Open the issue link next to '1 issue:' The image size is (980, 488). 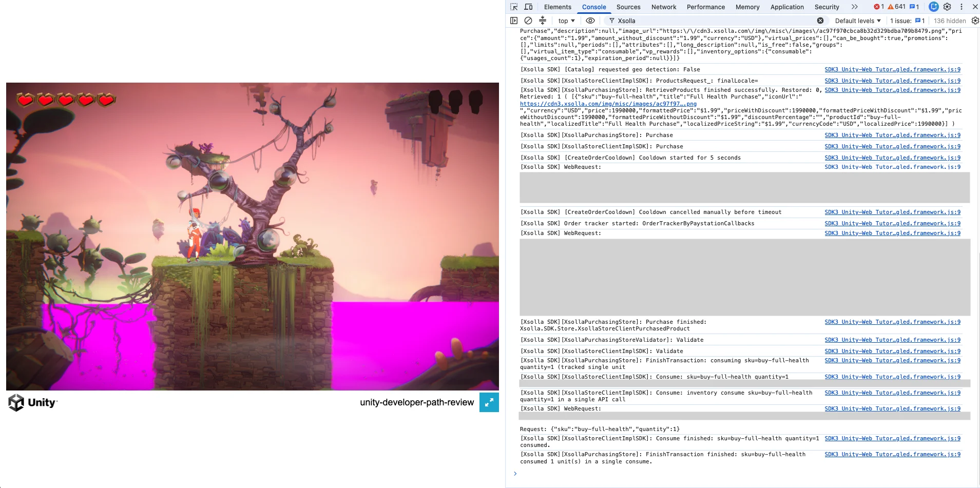(920, 21)
